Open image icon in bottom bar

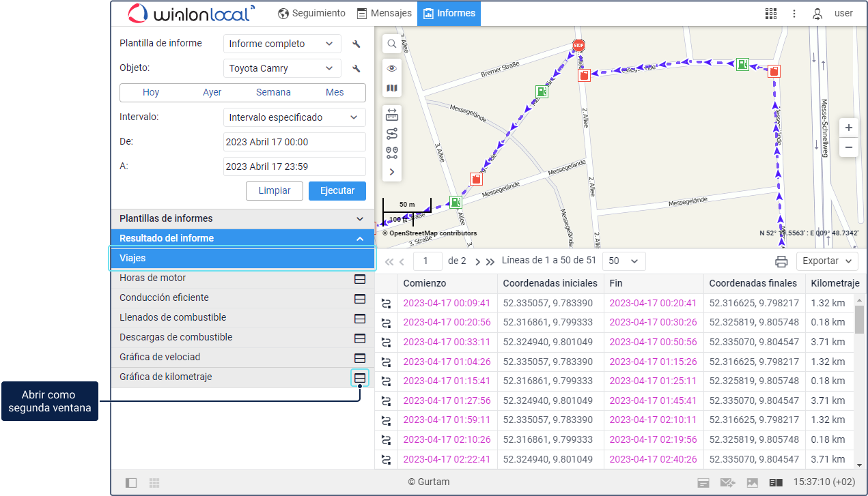click(753, 482)
